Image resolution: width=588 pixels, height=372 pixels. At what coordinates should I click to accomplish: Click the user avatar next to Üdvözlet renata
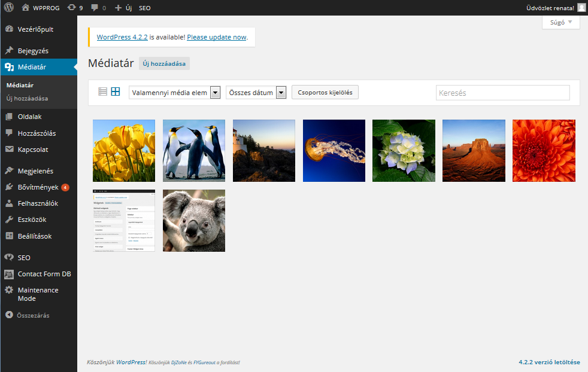click(x=581, y=8)
